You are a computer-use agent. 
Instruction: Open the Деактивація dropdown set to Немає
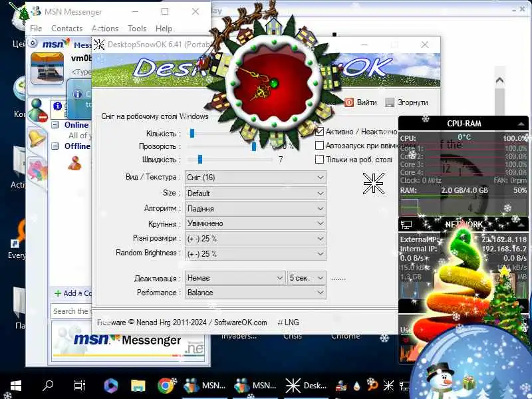tap(235, 278)
